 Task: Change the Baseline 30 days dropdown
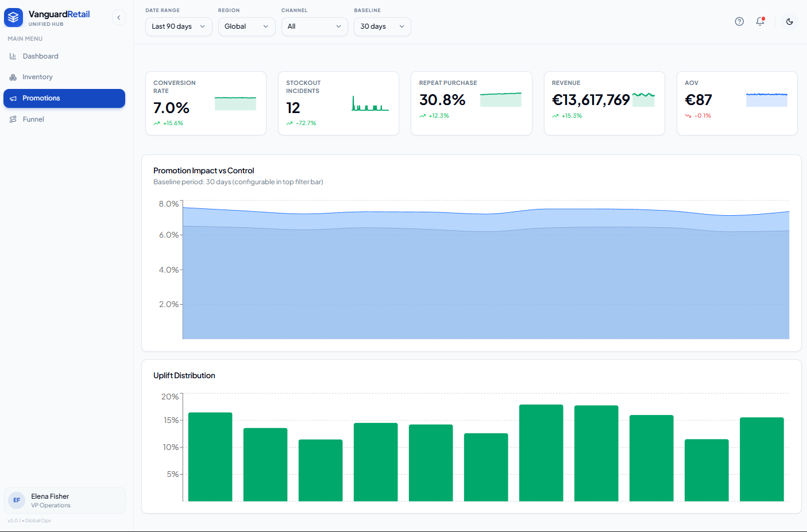[x=382, y=26]
